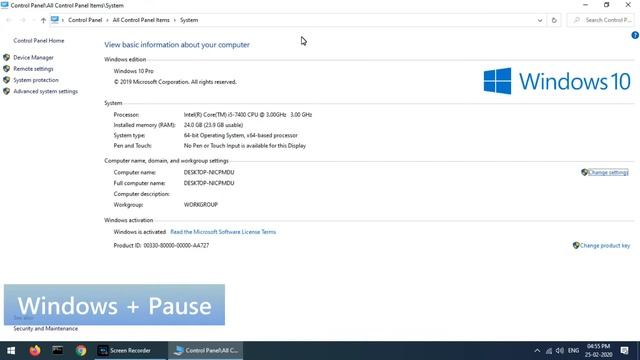Screen dimensions: 640x360
Task: Click the Product ID number text
Action: tap(176, 246)
